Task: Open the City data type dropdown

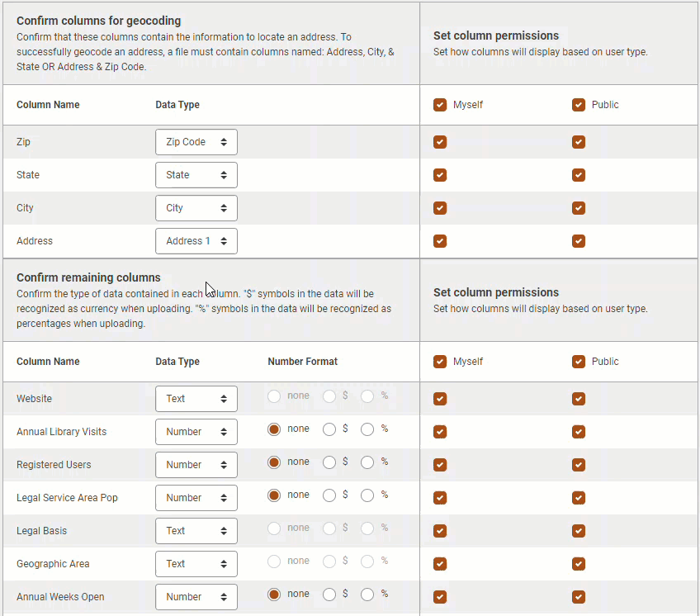Action: coord(196,208)
